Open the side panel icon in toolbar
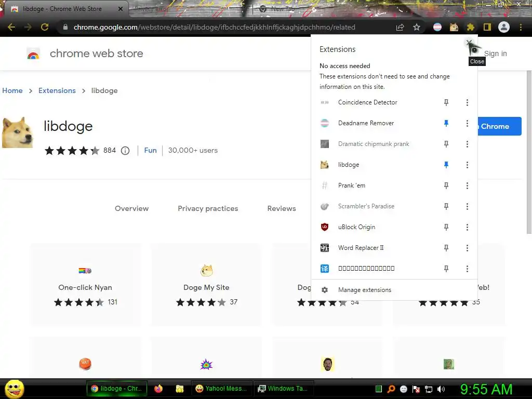This screenshot has height=399, width=532. [487, 27]
